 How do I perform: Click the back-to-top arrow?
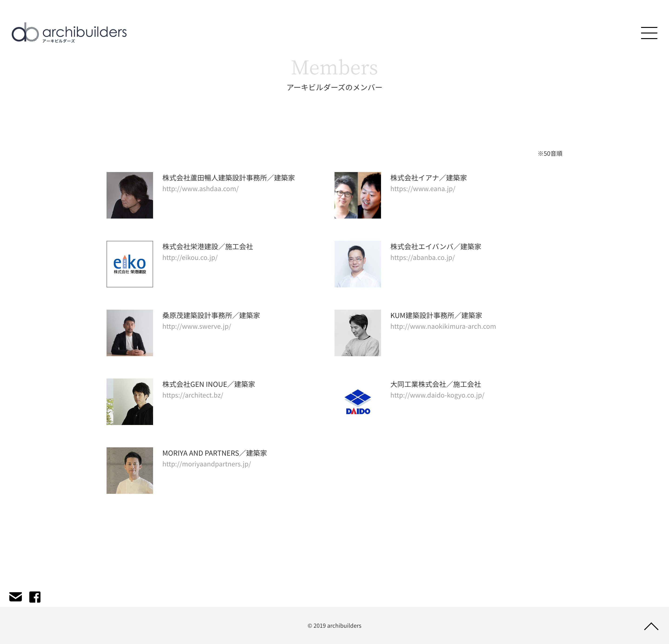coord(651,626)
